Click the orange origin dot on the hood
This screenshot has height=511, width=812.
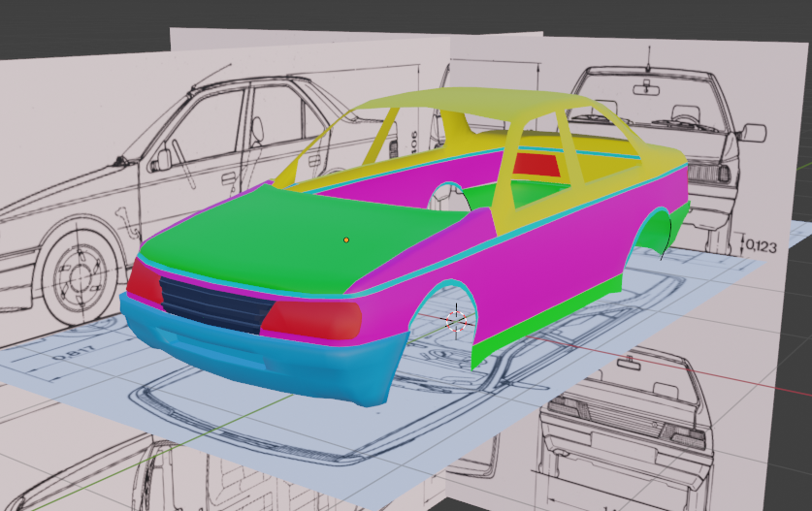[346, 240]
